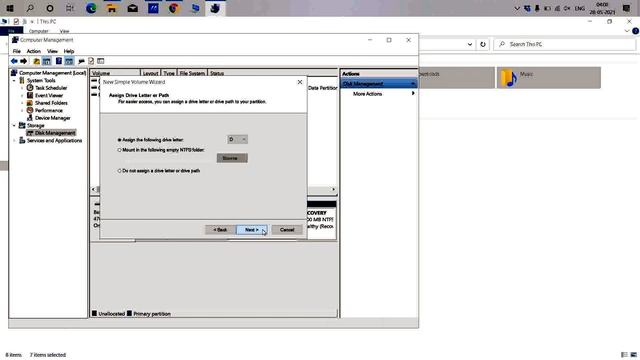Show hidden tray icons chevron
This screenshot has width=640, height=360.
(x=517, y=9)
